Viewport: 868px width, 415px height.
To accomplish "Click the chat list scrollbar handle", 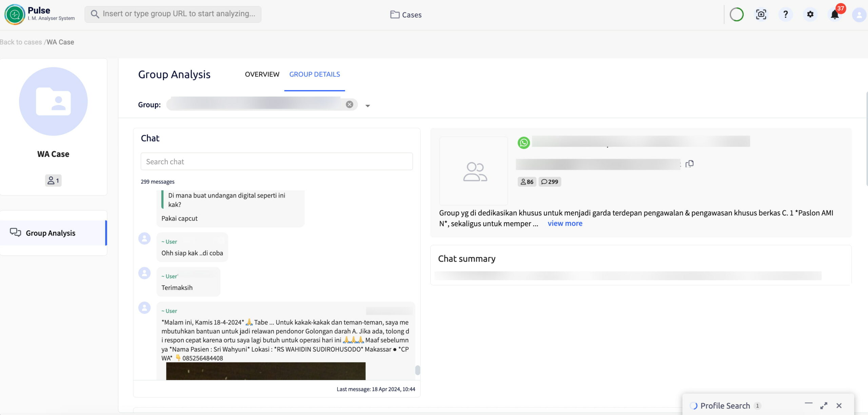I will (417, 370).
